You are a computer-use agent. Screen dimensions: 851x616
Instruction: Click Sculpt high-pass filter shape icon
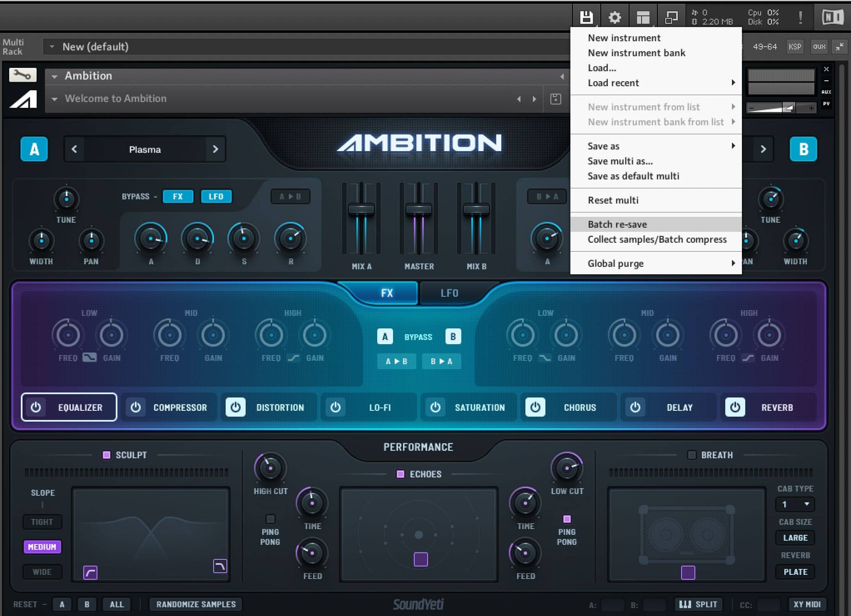[90, 573]
